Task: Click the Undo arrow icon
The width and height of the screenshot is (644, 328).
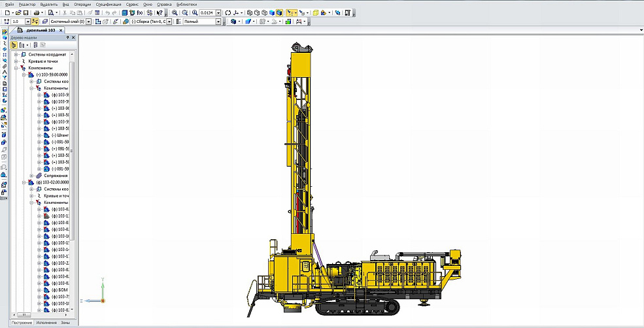Action: tap(107, 12)
